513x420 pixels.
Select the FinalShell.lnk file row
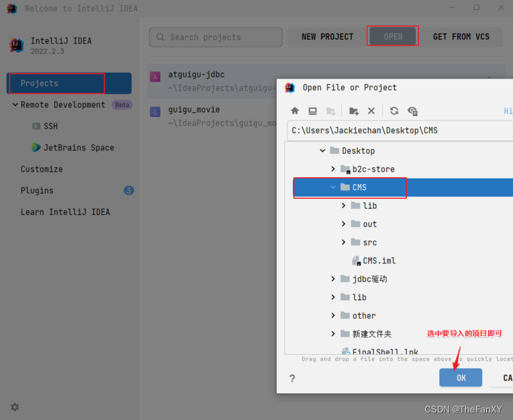399,350
